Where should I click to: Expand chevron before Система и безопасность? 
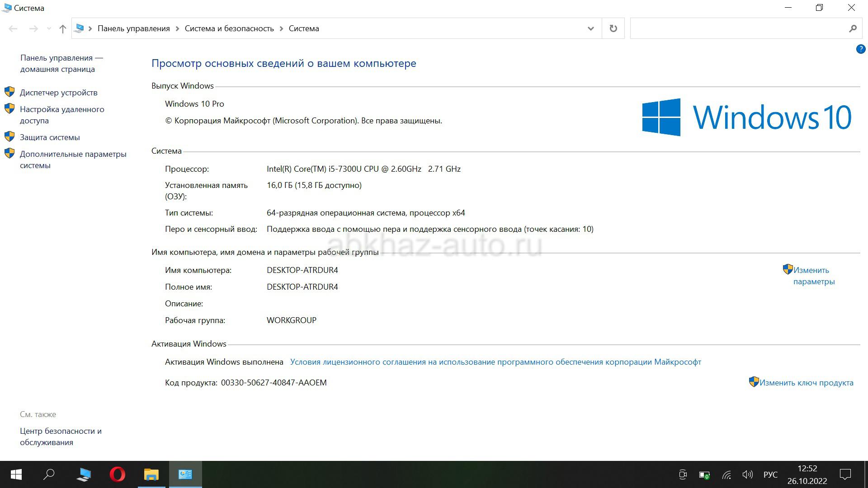177,28
